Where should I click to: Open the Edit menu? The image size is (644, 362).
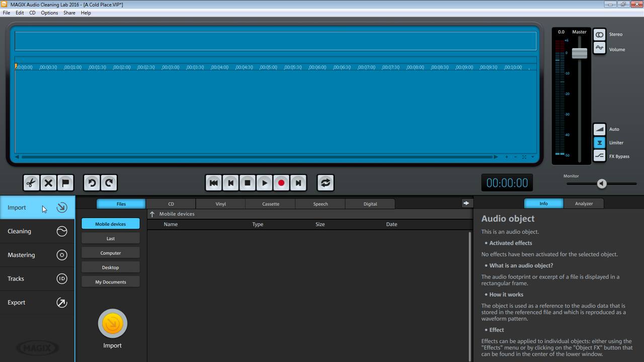[20, 13]
